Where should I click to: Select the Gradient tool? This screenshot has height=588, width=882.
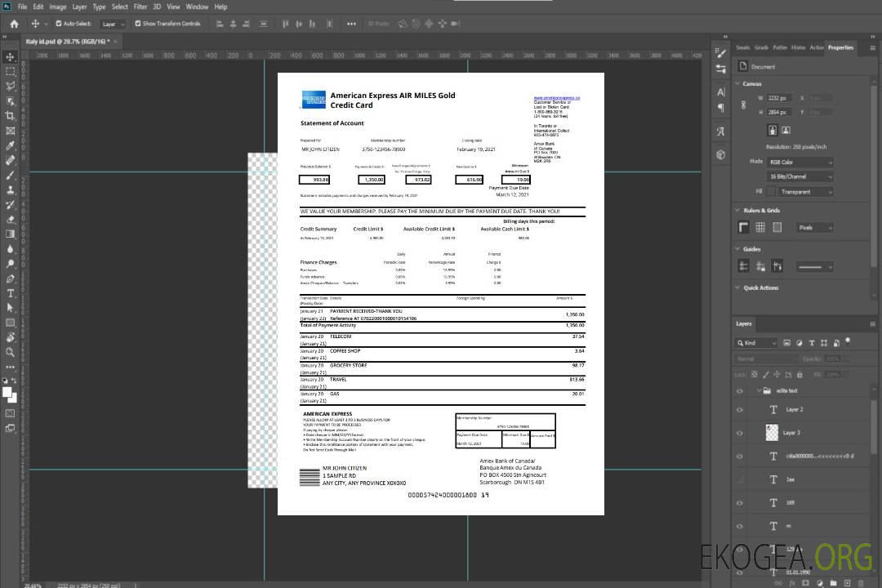(10, 234)
